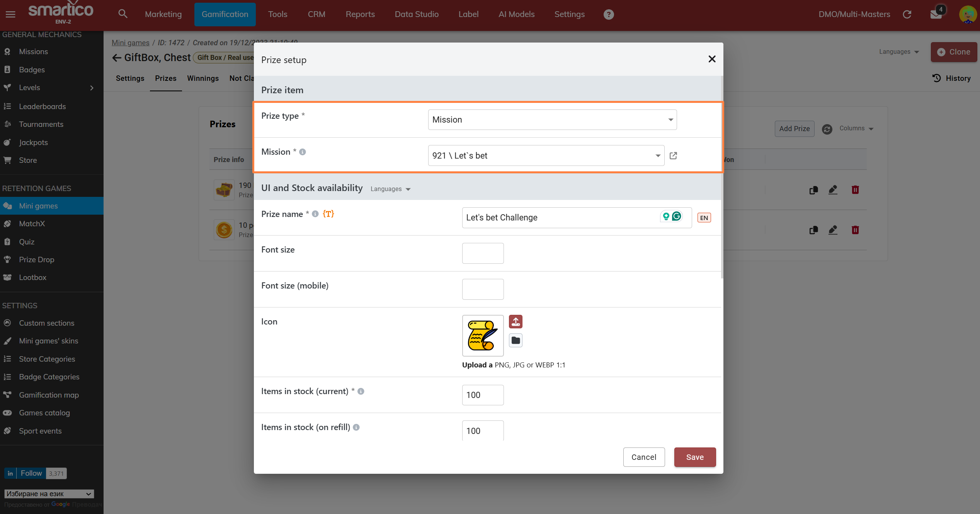Viewport: 980px width, 514px height.
Task: Click the hamburger menu icon
Action: coord(10,14)
